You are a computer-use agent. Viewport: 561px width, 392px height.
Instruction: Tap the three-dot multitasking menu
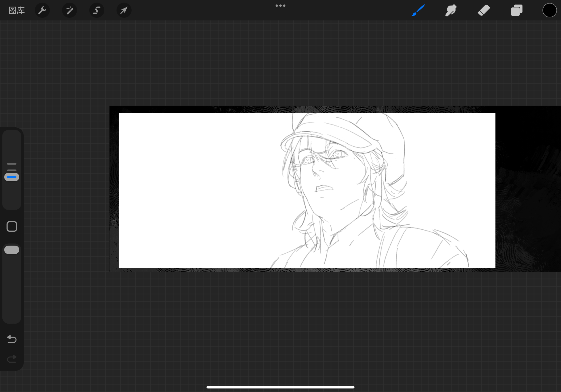pos(280,6)
